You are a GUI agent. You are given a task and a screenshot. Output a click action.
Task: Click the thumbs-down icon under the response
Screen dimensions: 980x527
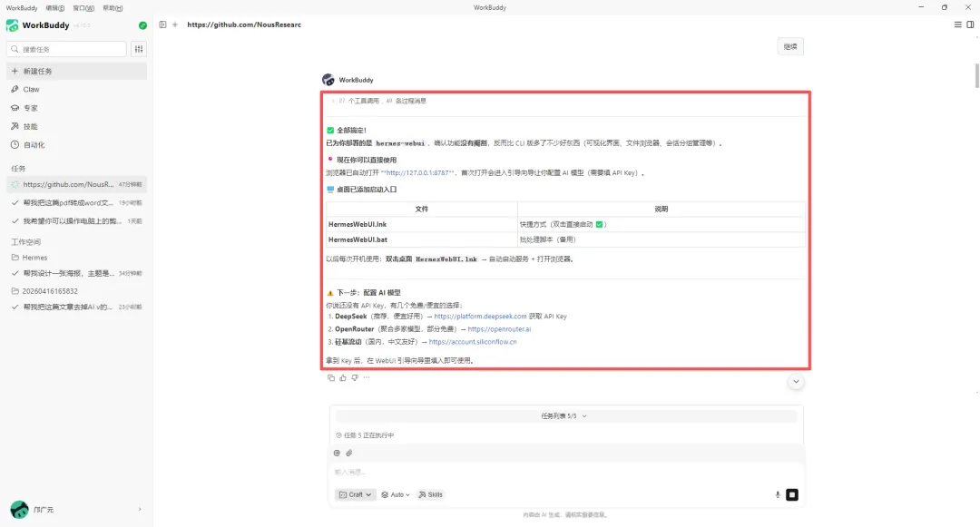tap(355, 377)
